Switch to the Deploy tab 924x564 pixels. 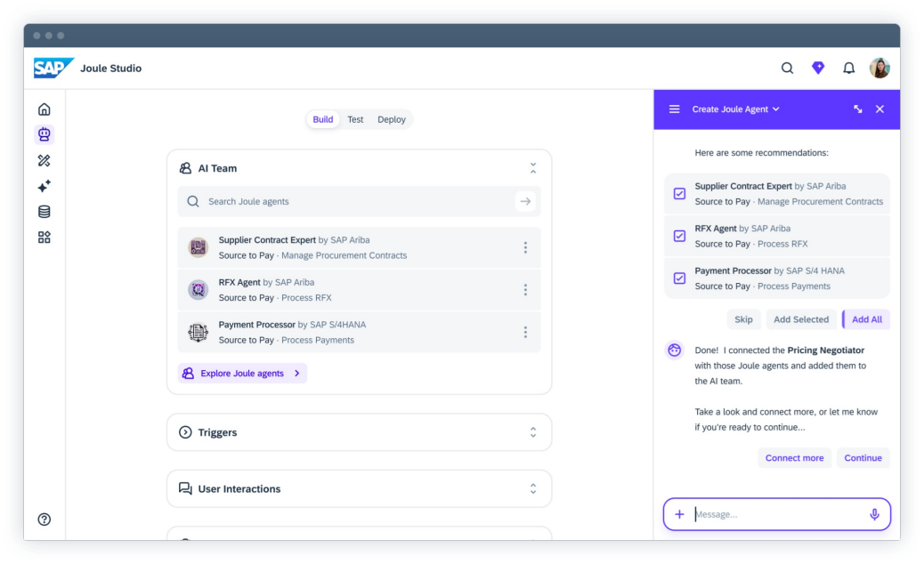click(392, 119)
